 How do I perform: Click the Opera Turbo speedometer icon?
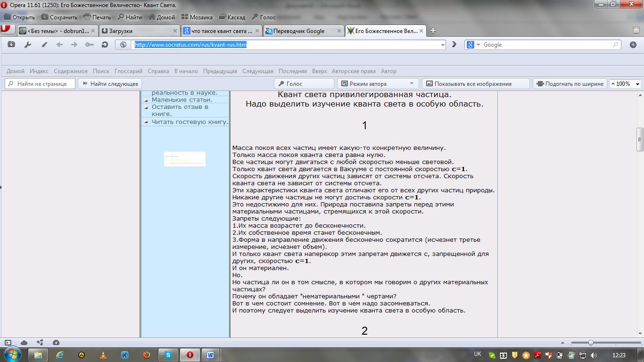[56, 343]
